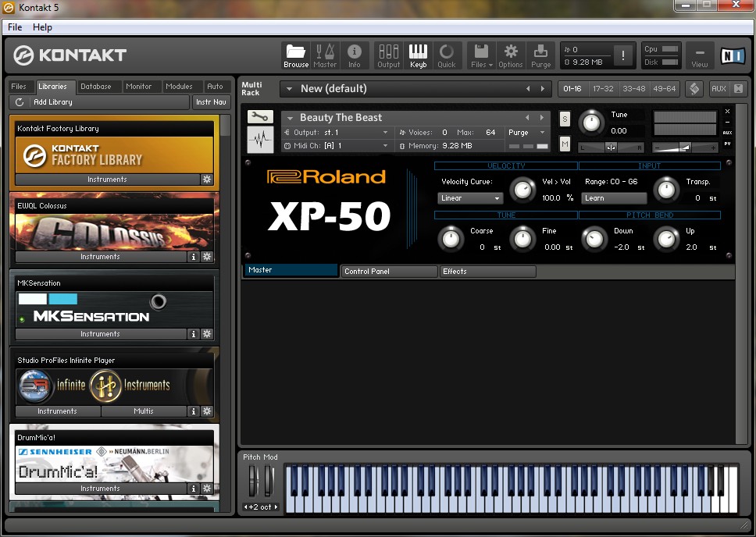
Task: Open the Midi Ch dropdown
Action: point(385,146)
